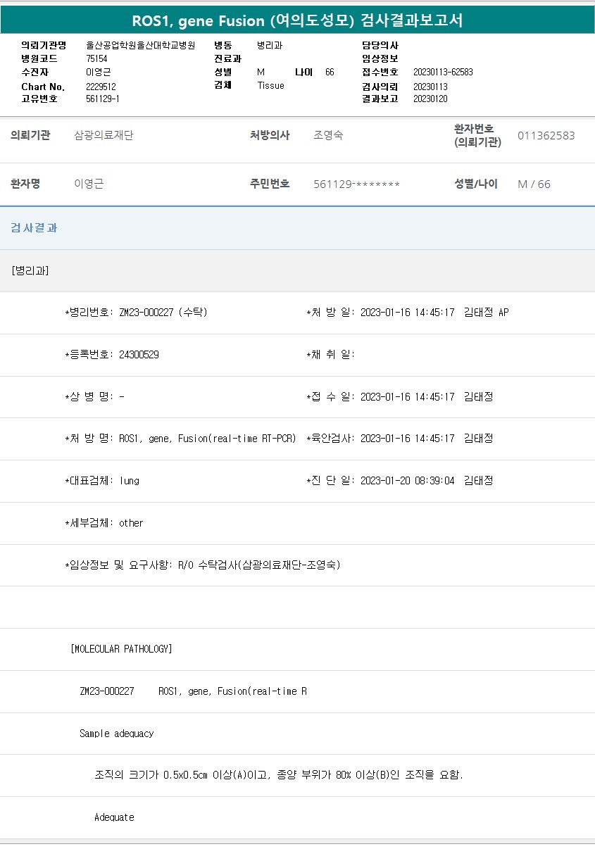Click prescribing doctor name 조영숙

point(328,136)
